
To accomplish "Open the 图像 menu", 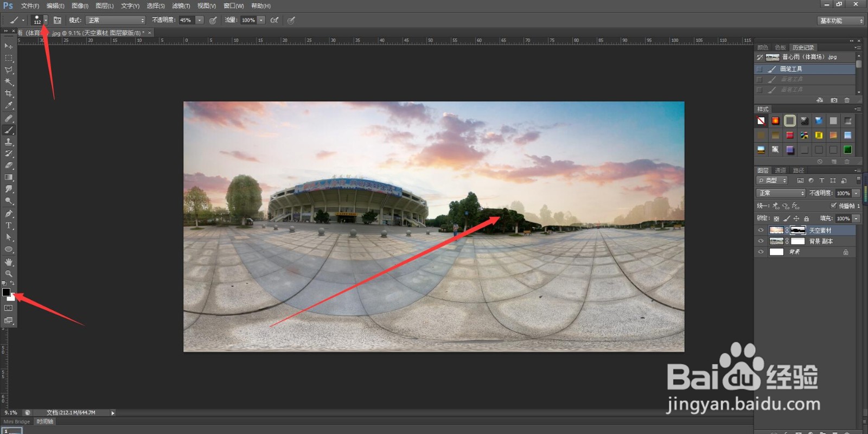I will (80, 6).
